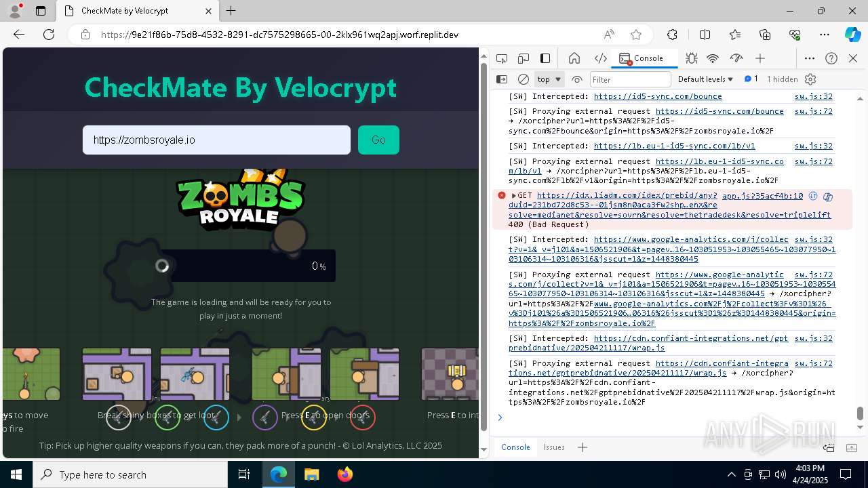Open Collections icon in toolbar
The height and width of the screenshot is (488, 868).
coord(765,35)
